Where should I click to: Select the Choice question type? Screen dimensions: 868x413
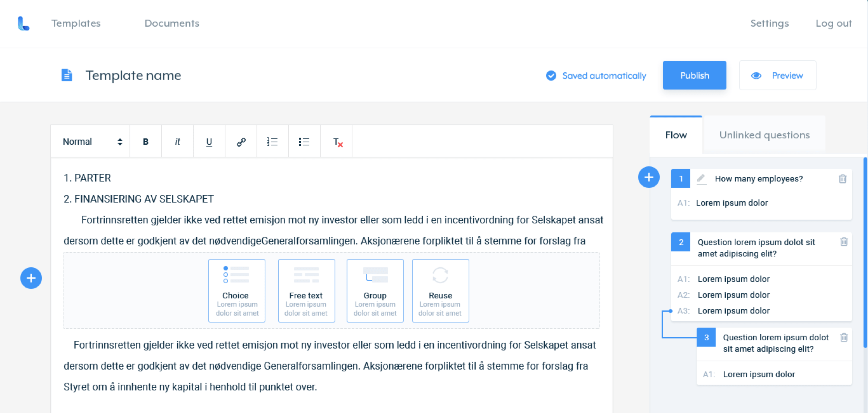(x=236, y=290)
